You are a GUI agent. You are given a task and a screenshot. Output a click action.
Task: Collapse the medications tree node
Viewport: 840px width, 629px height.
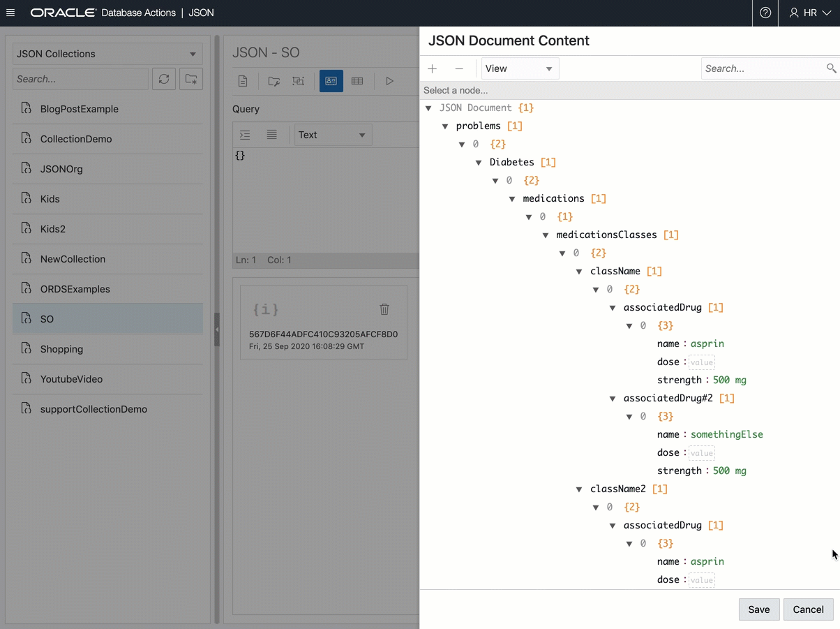512,198
